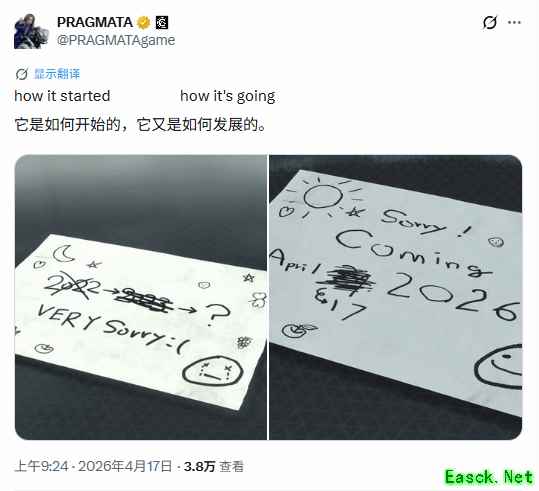This screenshot has width=539, height=491.
Task: Open the three-dot more options menu
Action: (x=514, y=23)
